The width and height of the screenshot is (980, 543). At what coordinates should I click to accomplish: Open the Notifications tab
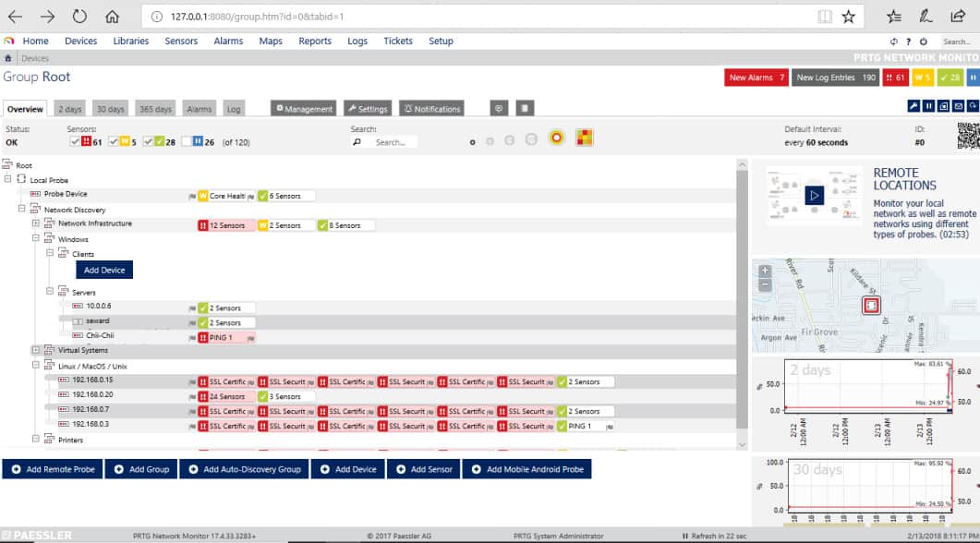(x=431, y=109)
